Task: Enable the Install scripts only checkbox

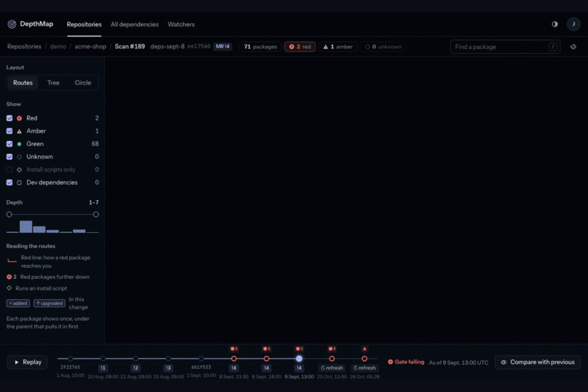Action: pyautogui.click(x=9, y=169)
